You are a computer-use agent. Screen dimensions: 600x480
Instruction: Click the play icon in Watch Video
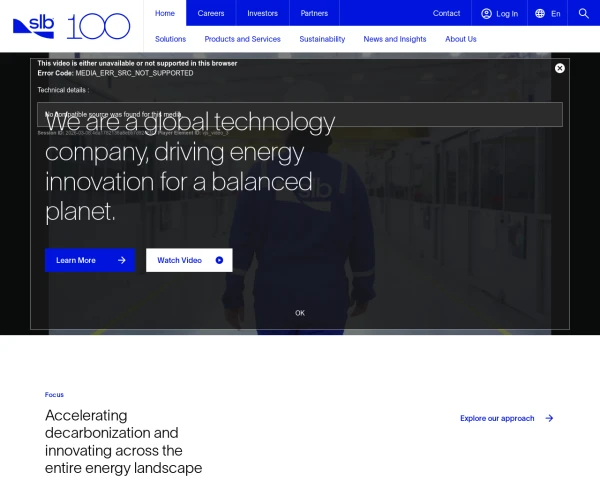pyautogui.click(x=219, y=260)
